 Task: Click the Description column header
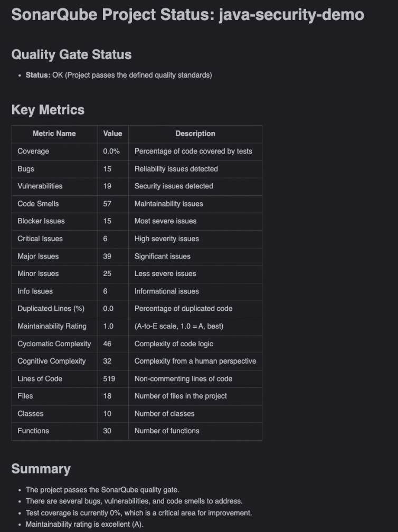coord(195,134)
